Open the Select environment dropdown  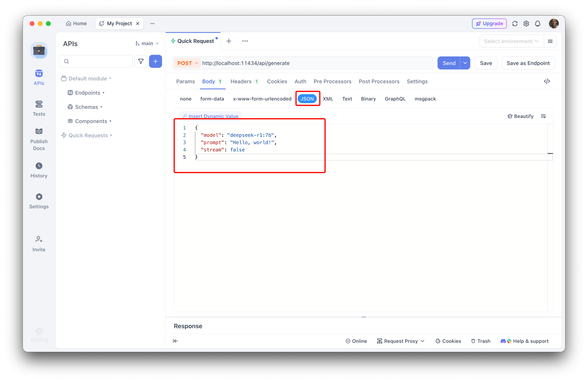click(x=511, y=41)
